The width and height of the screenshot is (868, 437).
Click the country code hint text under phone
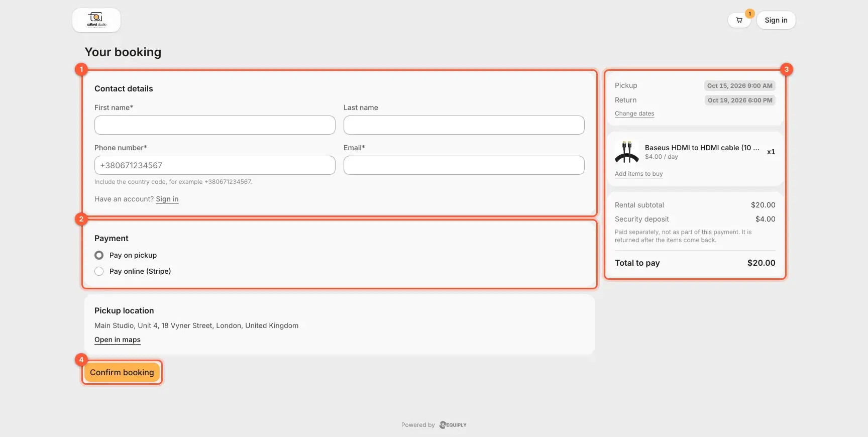click(x=173, y=182)
